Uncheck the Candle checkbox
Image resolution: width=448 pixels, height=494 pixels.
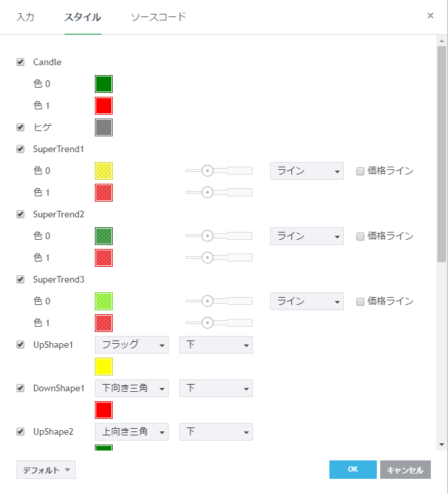[20, 62]
